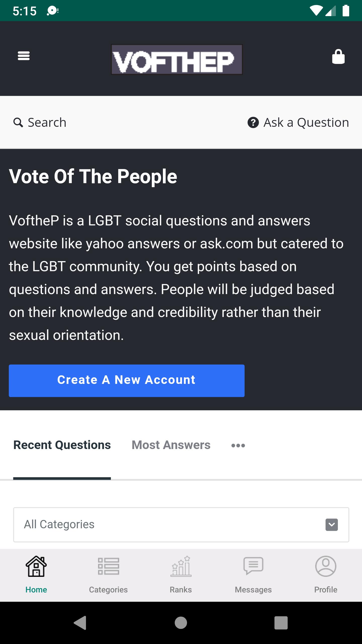Show more tabs with three dots
362x644 pixels.
pos(238,446)
